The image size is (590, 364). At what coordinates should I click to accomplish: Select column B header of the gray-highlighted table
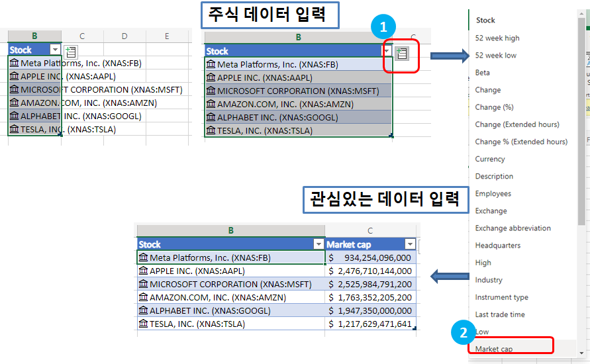[299, 37]
